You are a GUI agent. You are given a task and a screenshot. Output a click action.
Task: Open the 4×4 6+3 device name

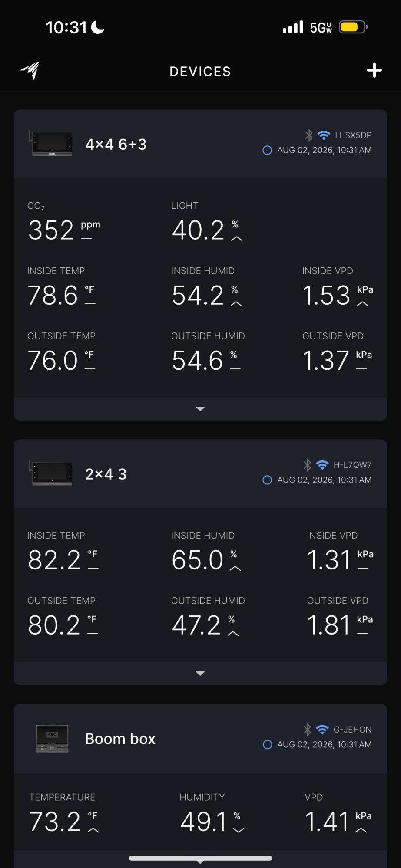[x=116, y=144]
